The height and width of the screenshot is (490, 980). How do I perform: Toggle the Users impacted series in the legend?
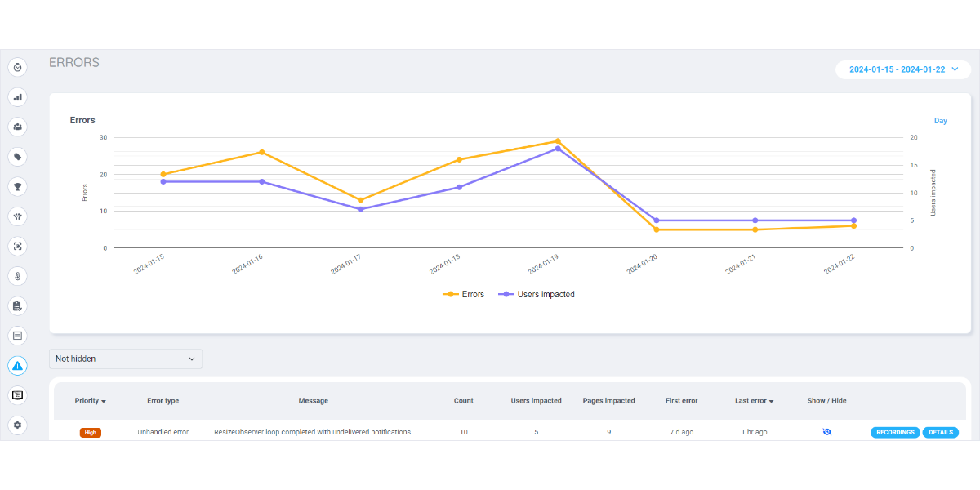point(537,294)
